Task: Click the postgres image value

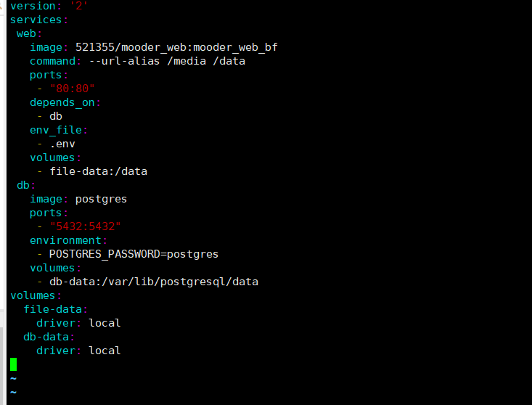Action: click(101, 199)
